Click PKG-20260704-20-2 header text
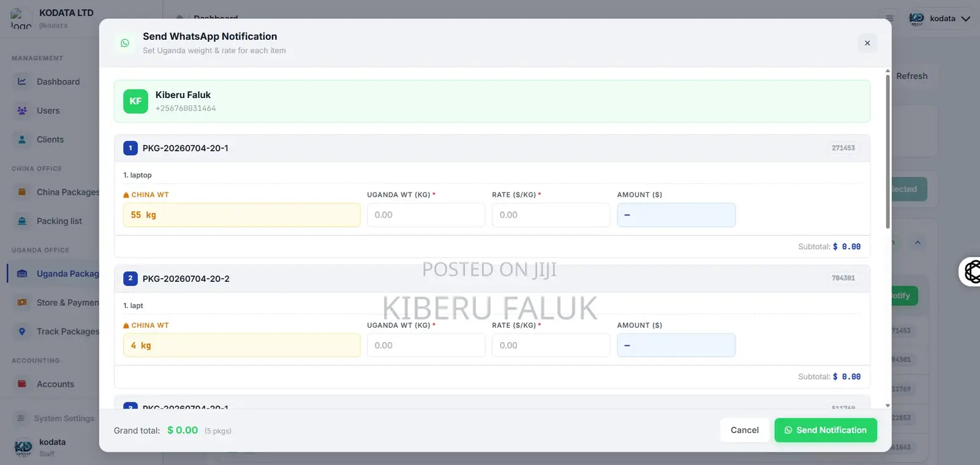This screenshot has height=465, width=980. tap(186, 279)
